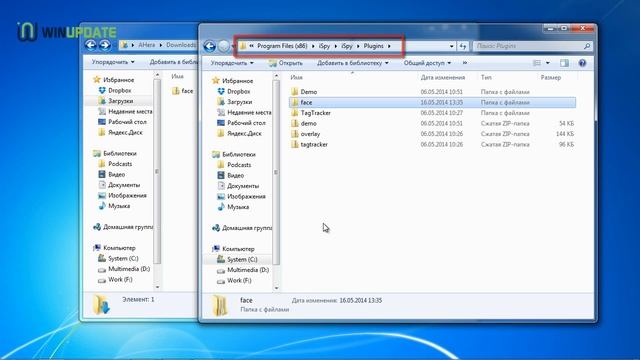Open Видео library in front window sidebar
The image size is (640, 360).
pyautogui.click(x=235, y=176)
